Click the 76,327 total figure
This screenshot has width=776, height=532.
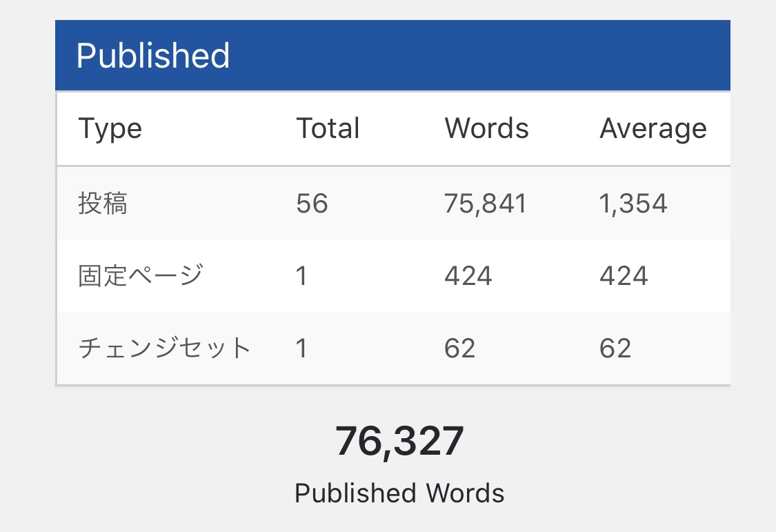[x=399, y=442]
